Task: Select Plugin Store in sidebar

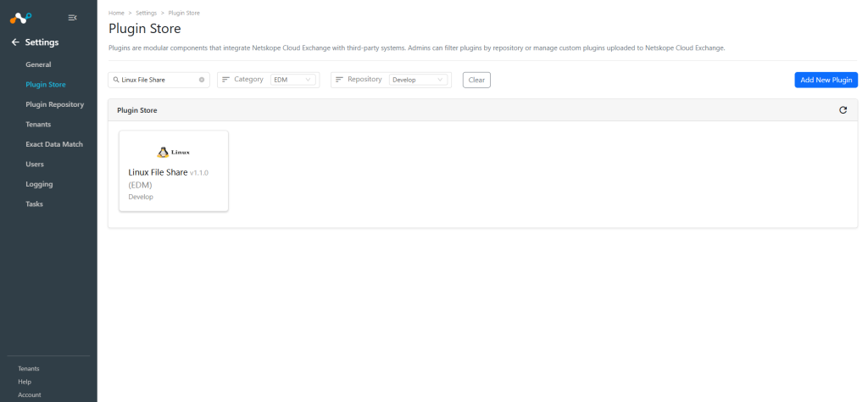Action: (x=46, y=85)
